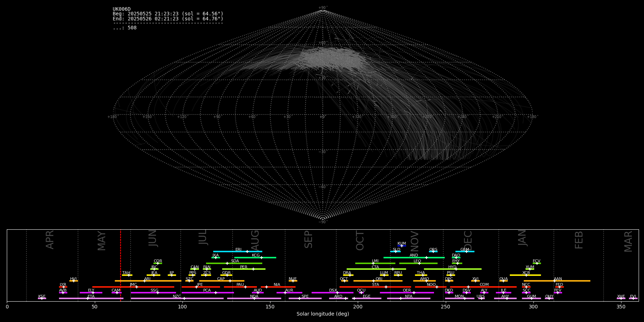Click the 200 tick on the solar longitude axis
This screenshot has width=644, height=322.
coord(358,307)
